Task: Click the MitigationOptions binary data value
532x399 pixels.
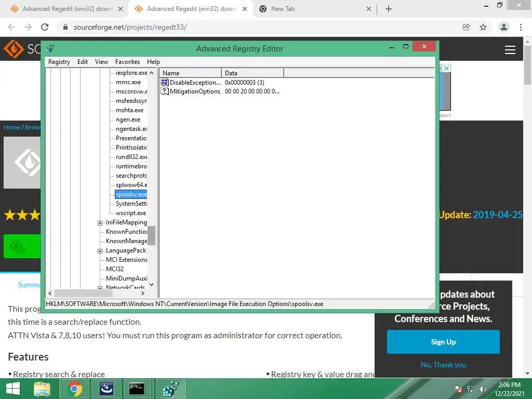Action: click(x=252, y=91)
